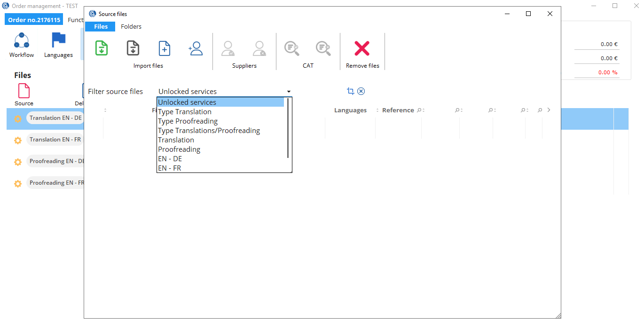Click the green import source files icon
The image size is (644, 321).
[x=101, y=48]
